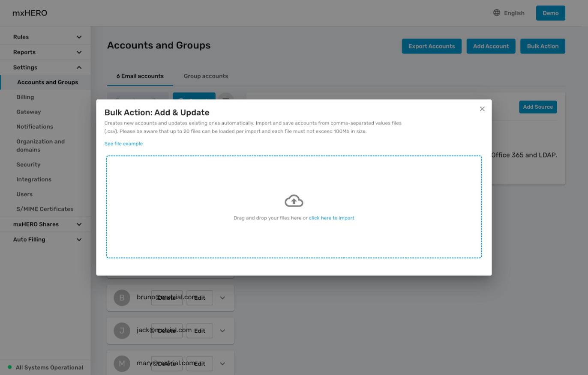Viewport: 588px width, 375px height.
Task: Expand the Auto Filling chevron
Action: tap(79, 240)
